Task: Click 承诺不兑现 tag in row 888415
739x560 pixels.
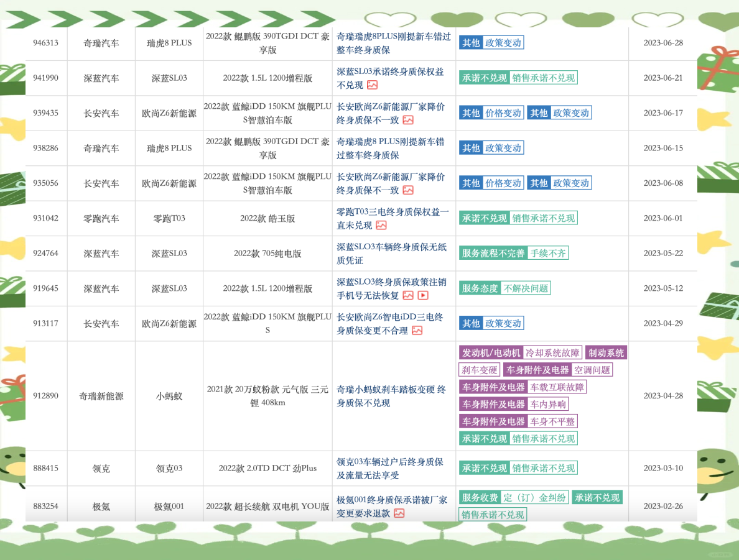Action: coord(485,468)
